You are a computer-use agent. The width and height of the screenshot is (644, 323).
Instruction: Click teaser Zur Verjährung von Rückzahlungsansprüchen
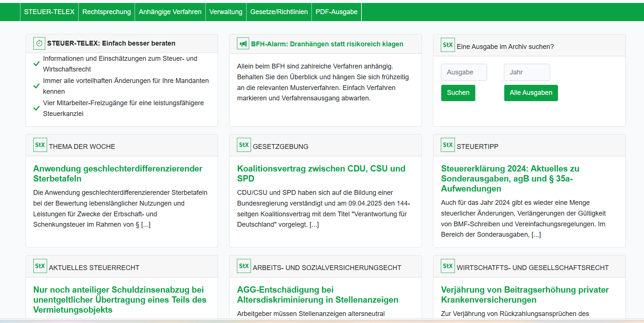pyautogui.click(x=515, y=314)
